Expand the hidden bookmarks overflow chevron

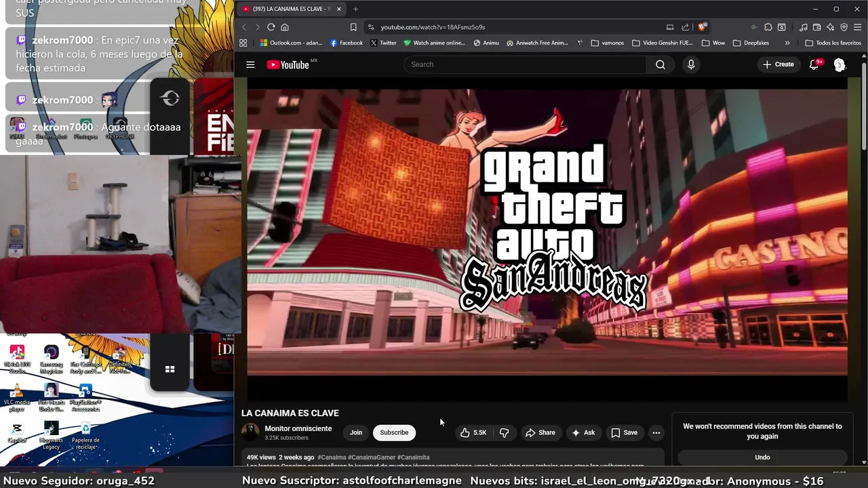click(787, 43)
